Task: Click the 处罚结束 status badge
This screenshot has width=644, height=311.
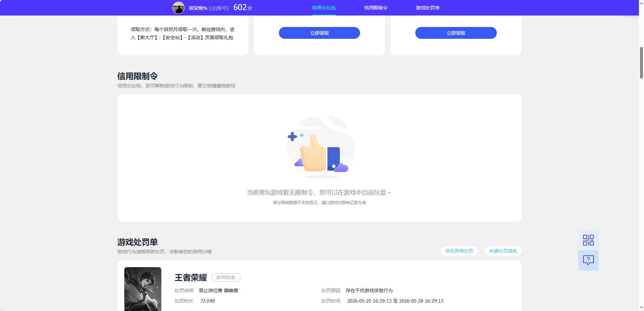Action: (x=226, y=277)
